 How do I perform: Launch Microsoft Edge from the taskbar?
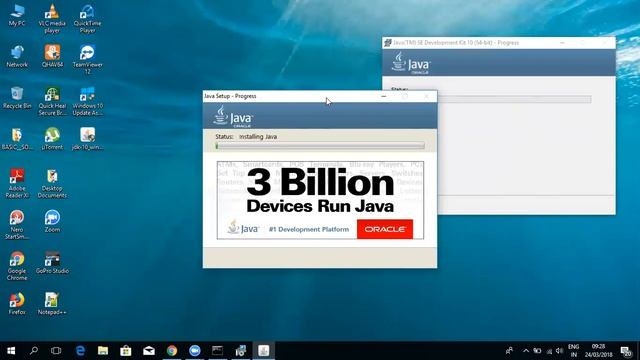tap(80, 351)
